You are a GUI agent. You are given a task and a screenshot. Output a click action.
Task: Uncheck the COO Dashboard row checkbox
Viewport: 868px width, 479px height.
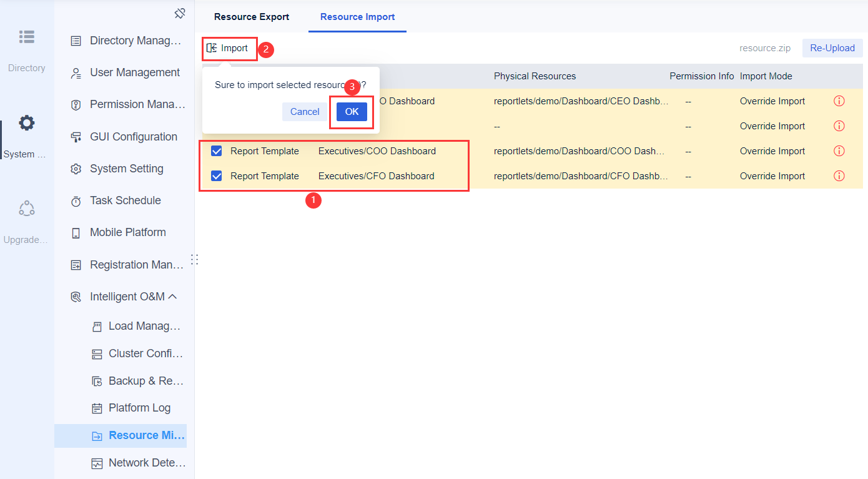pos(217,151)
